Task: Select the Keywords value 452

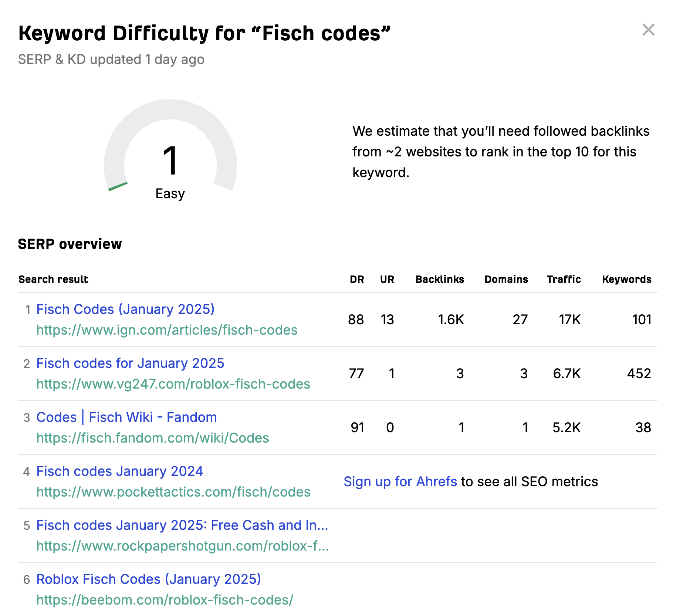Action: click(639, 373)
